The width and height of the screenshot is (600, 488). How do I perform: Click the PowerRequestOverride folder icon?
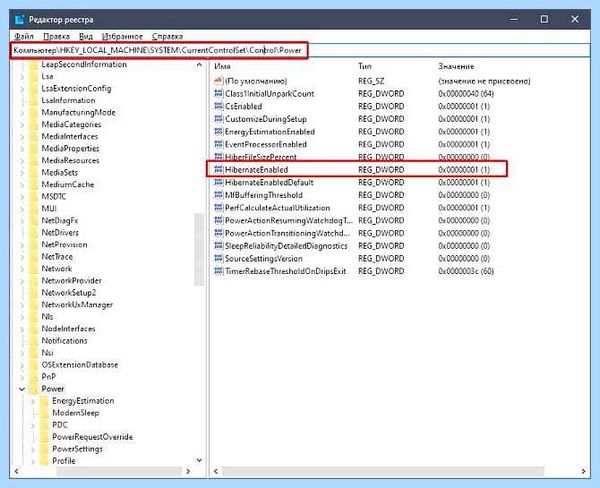coord(44,437)
